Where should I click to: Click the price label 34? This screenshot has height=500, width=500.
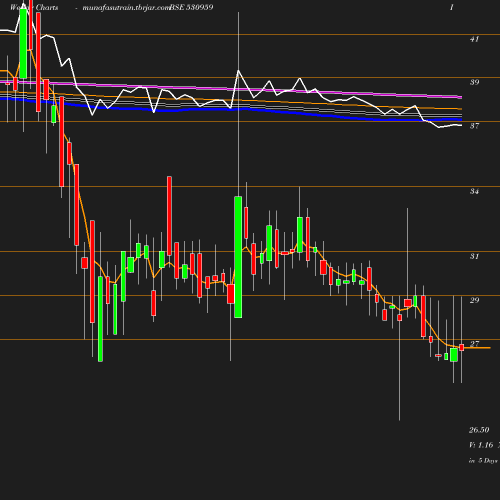474,191
